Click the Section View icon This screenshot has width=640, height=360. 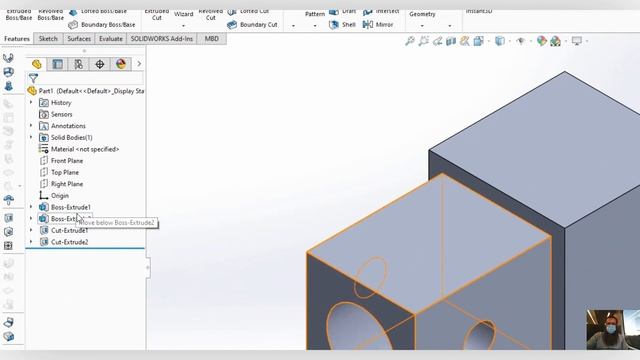(x=451, y=41)
